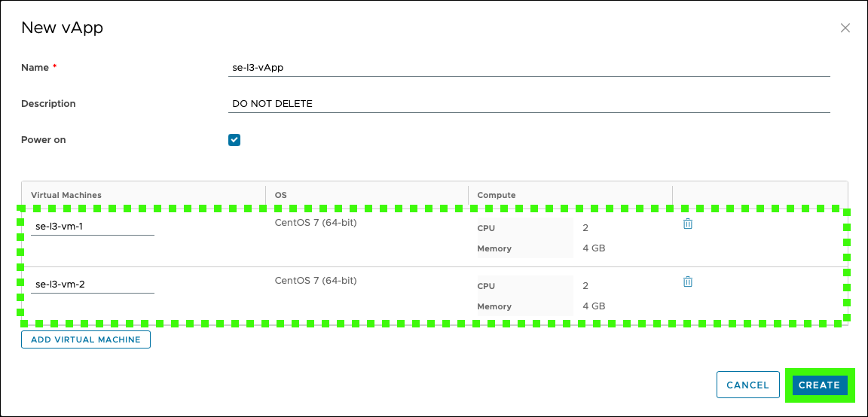868x417 pixels.
Task: Click the se-l3-vm-1 name field
Action: click(93, 227)
